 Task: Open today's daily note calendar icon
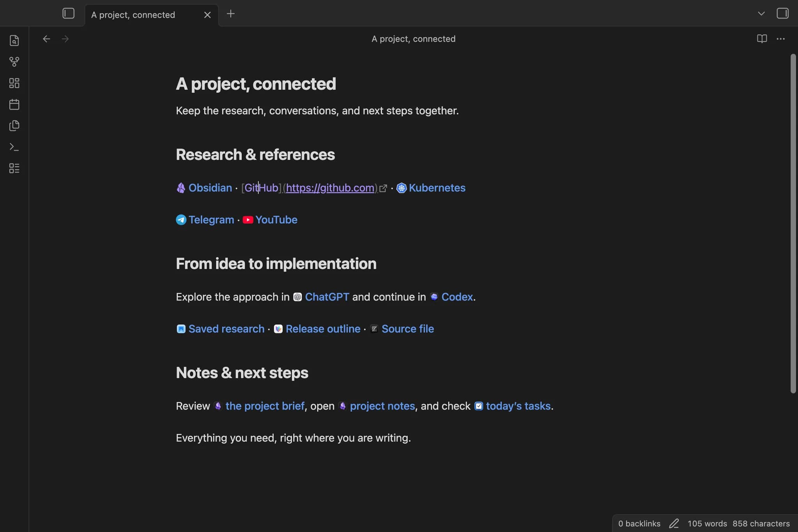pos(14,104)
